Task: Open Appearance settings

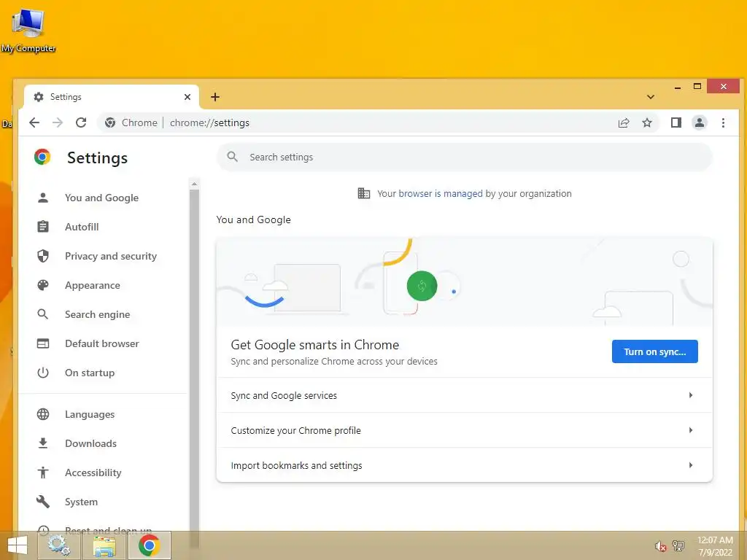Action: click(x=93, y=285)
